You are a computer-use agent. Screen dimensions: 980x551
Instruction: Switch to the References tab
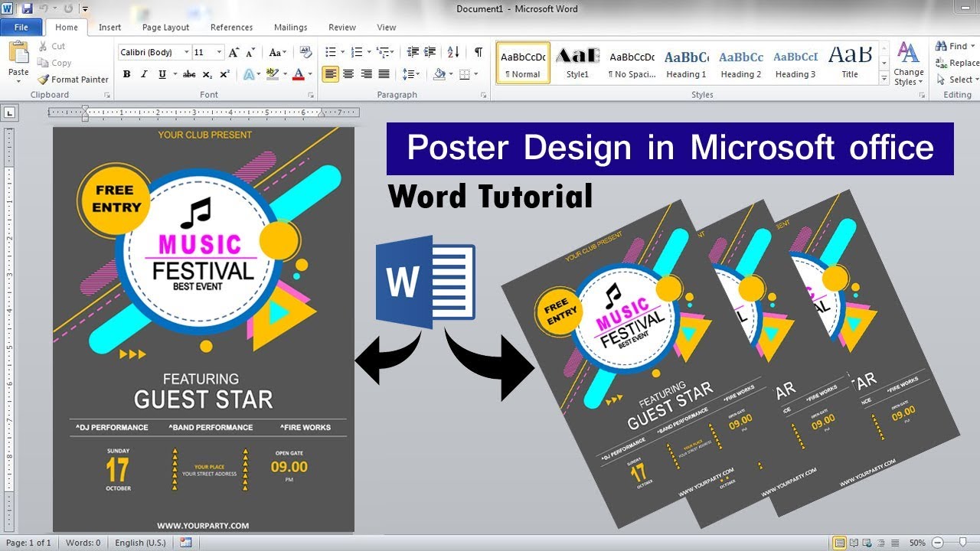231,27
